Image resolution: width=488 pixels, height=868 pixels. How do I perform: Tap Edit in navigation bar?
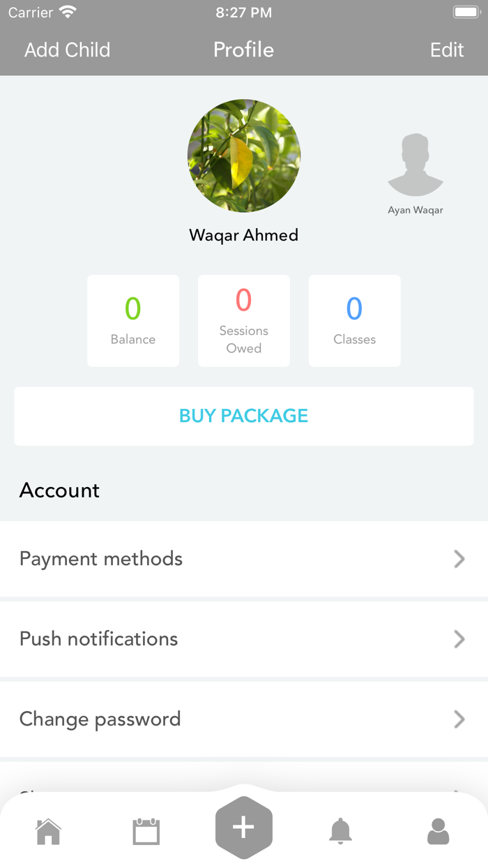(447, 50)
